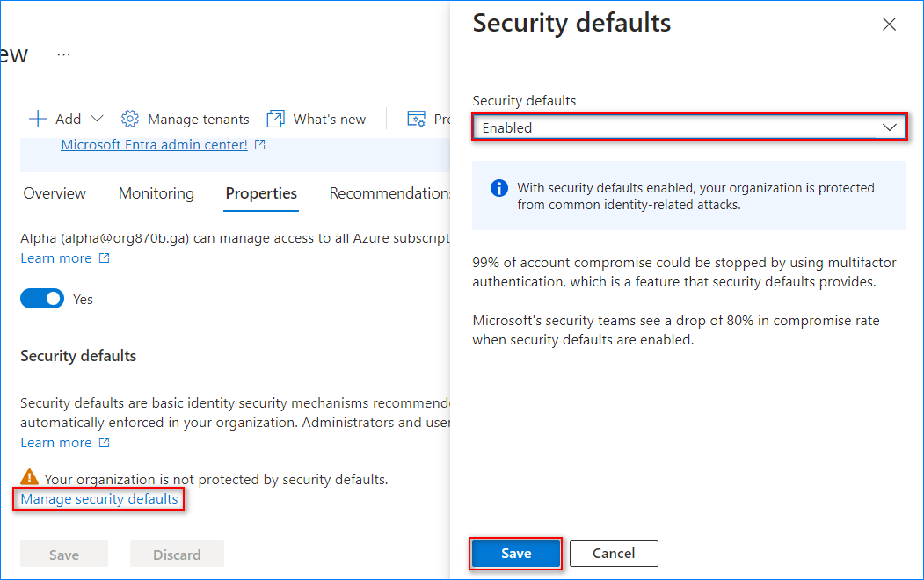Switch to the Monitoring tab
Screen dimensions: 924x580
click(x=156, y=193)
